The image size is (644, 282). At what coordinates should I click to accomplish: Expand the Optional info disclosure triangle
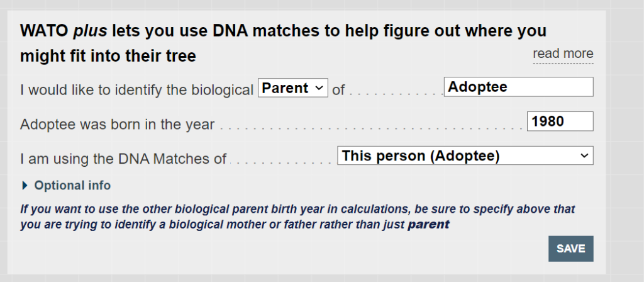click(x=25, y=186)
